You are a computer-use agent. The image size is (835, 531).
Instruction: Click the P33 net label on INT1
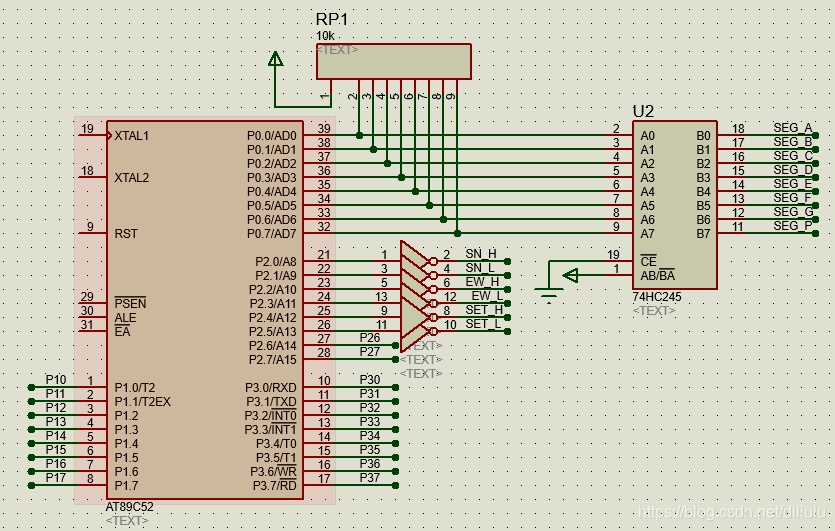point(370,422)
